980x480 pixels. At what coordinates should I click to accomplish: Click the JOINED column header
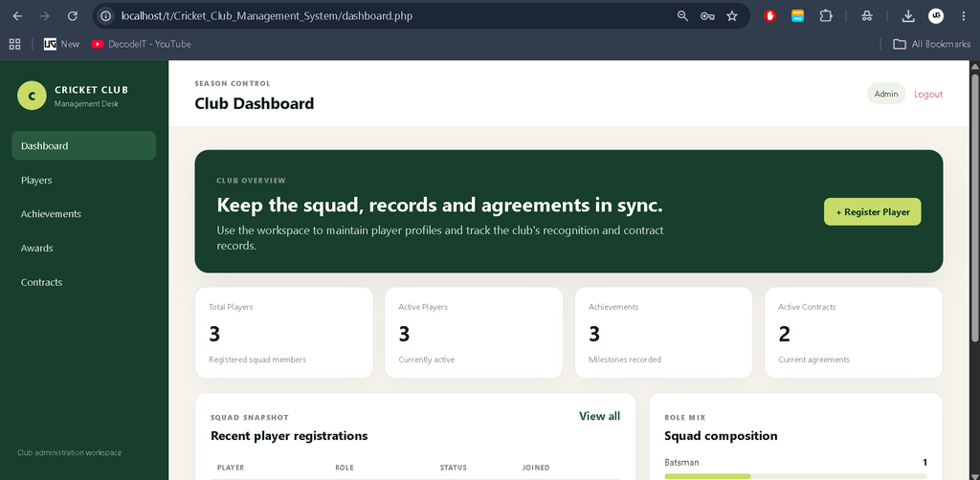click(536, 468)
